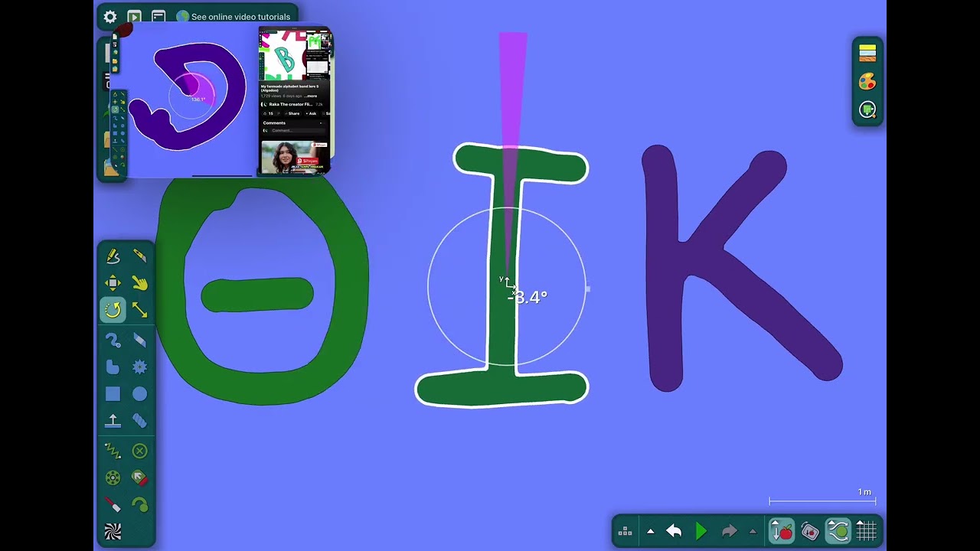This screenshot has width=980, height=551.
Task: Select the Axle tool
Action: click(x=113, y=478)
